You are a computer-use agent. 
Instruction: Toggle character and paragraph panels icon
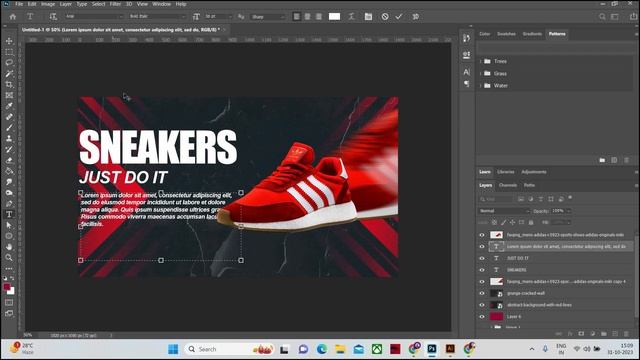point(368,17)
